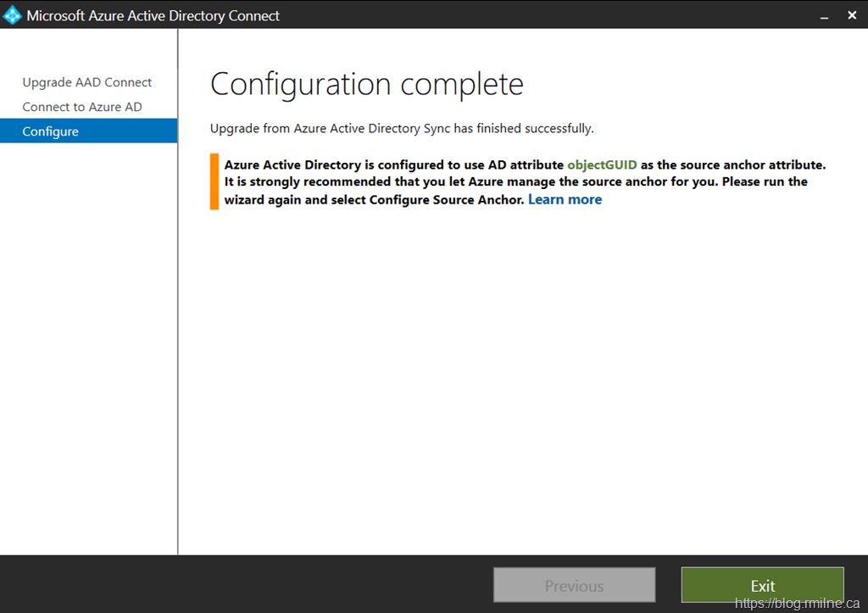Click the Azure AD Connect logo icon
This screenshot has height=613, width=868.
13,15
